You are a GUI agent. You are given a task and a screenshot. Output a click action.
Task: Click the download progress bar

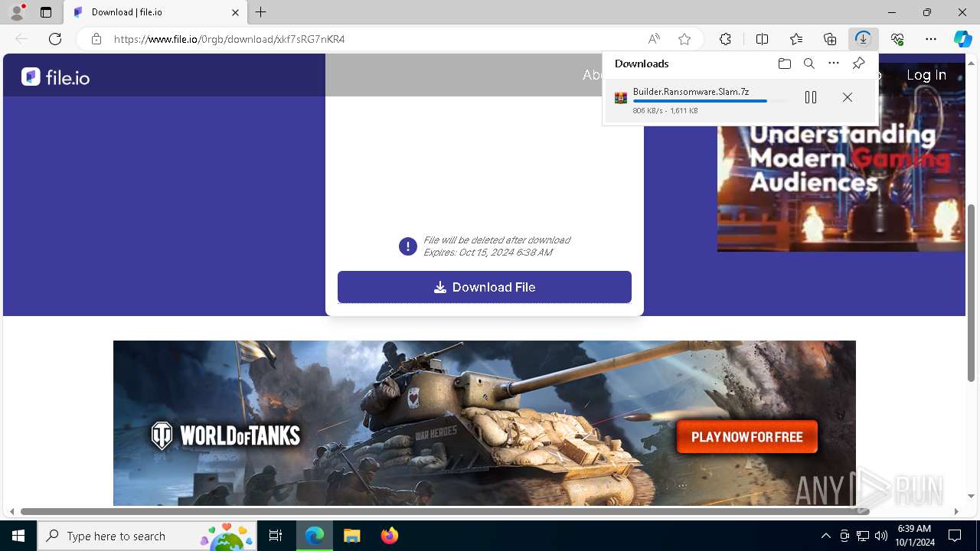click(x=711, y=101)
